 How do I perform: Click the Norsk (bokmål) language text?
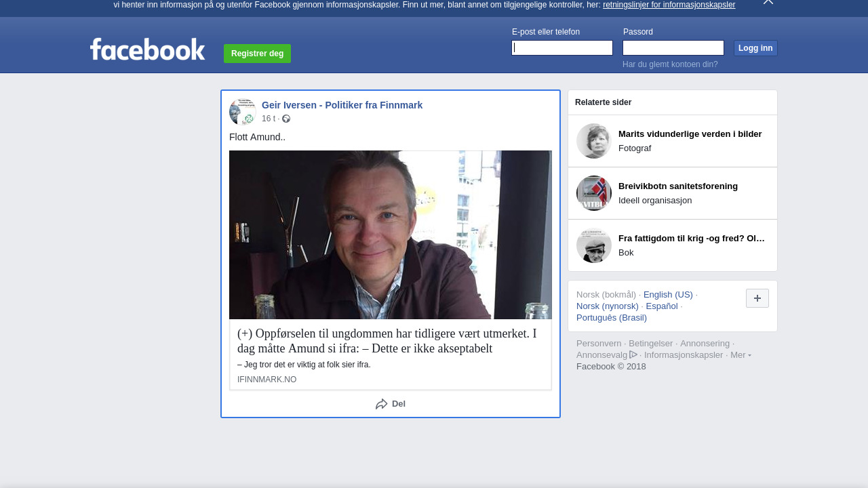606,295
